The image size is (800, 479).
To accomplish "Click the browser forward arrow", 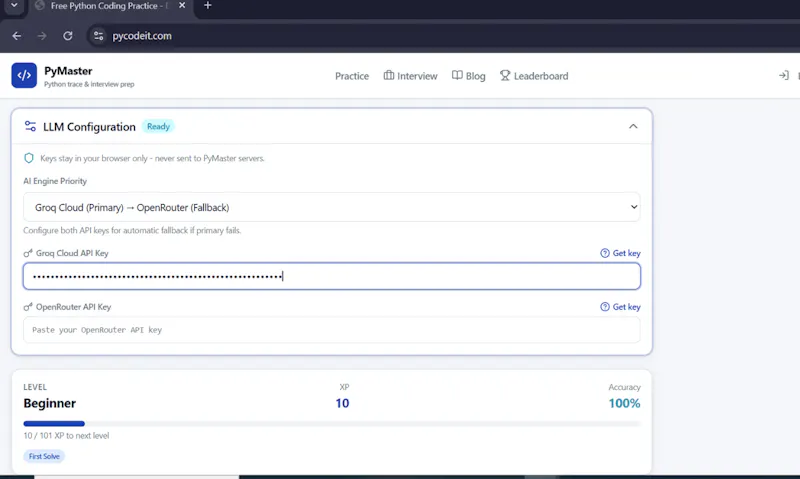I will pos(42,36).
